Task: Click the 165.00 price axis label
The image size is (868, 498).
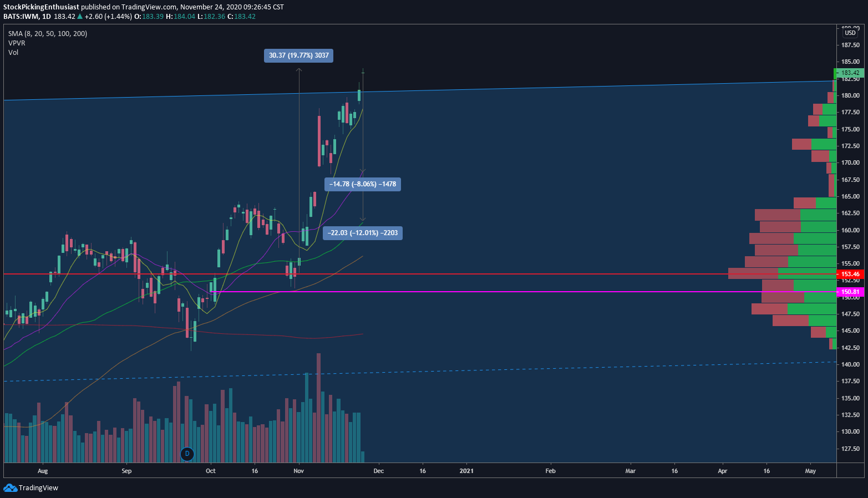Action: (850, 196)
